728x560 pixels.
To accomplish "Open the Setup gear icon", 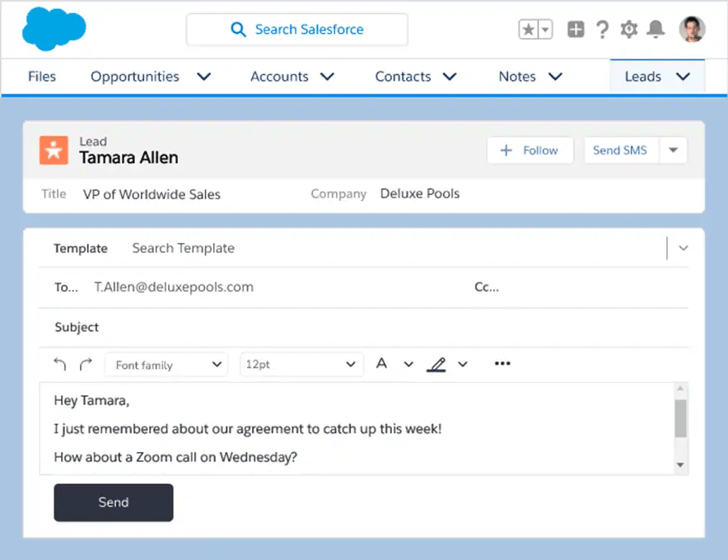I will (628, 29).
